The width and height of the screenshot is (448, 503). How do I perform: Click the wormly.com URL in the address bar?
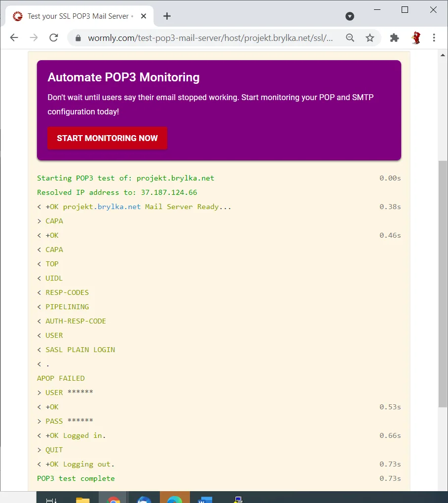coord(210,38)
